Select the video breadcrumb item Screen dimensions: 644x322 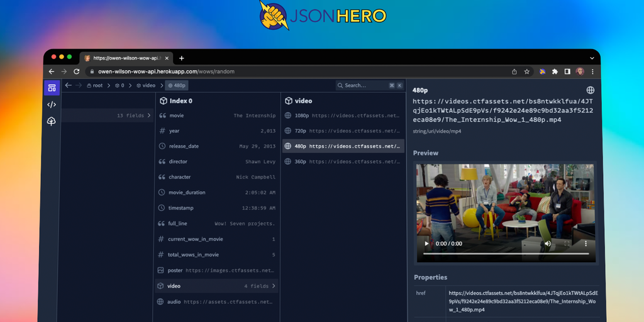click(x=146, y=86)
